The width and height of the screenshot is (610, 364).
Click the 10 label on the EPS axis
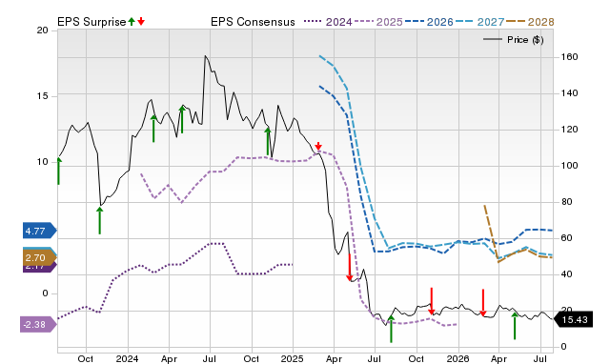pos(42,162)
